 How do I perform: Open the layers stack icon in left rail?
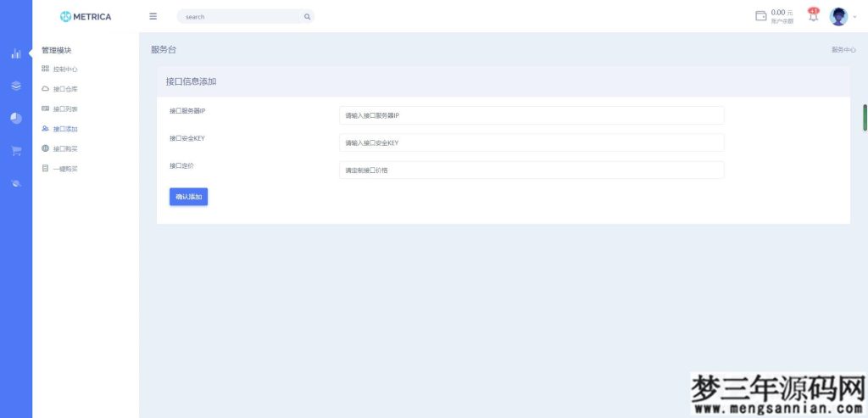(x=16, y=86)
